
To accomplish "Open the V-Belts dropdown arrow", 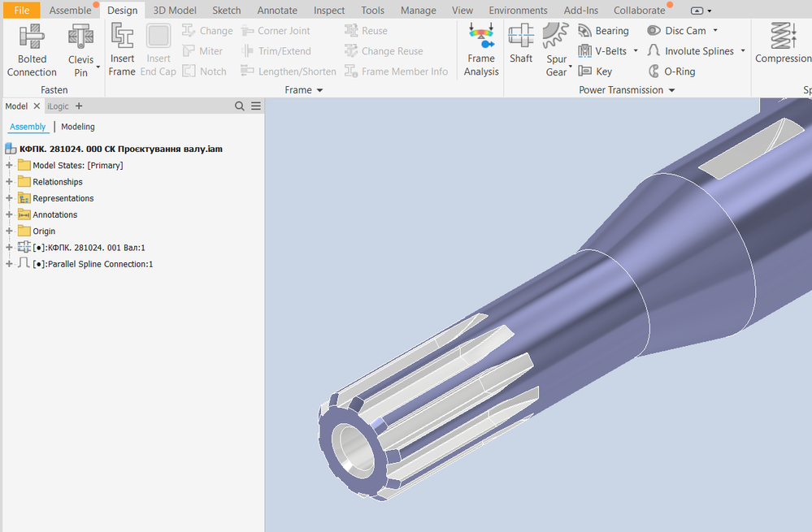I will point(636,50).
